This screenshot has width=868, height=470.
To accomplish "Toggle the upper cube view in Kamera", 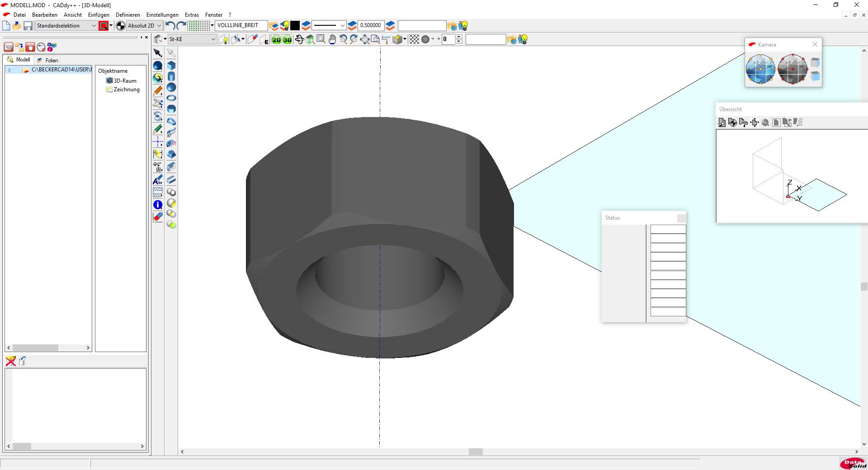I will [815, 62].
